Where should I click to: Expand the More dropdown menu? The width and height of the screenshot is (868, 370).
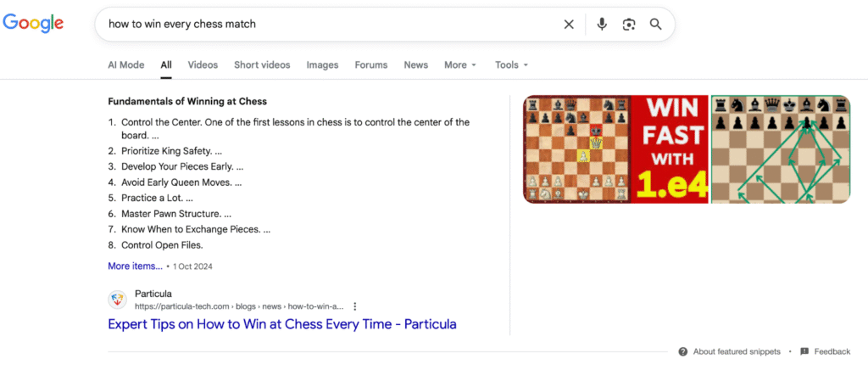point(460,65)
